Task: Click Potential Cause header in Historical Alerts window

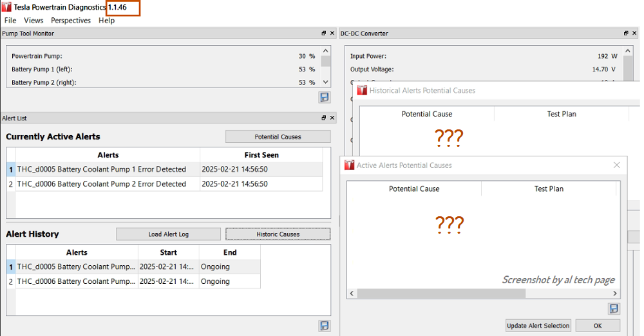Action: (427, 114)
